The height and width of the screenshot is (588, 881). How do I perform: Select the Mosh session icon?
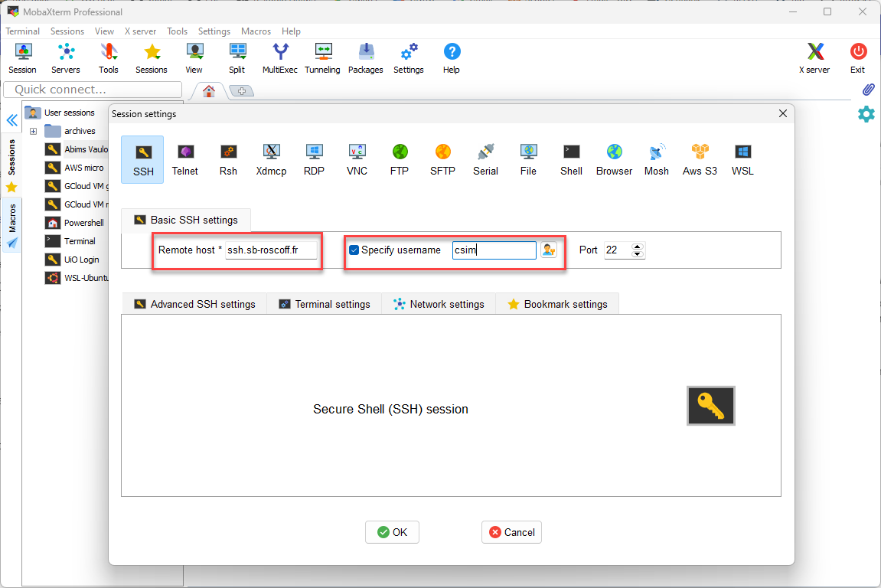tap(656, 158)
